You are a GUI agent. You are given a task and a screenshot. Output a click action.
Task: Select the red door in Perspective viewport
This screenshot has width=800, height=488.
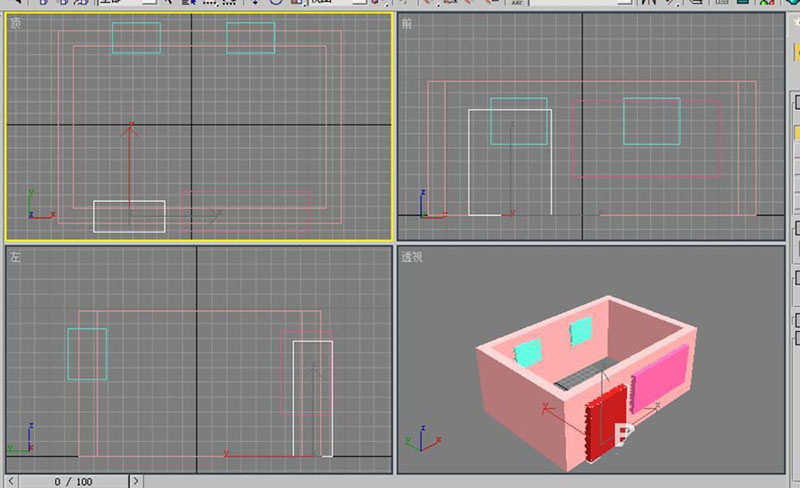pos(606,424)
